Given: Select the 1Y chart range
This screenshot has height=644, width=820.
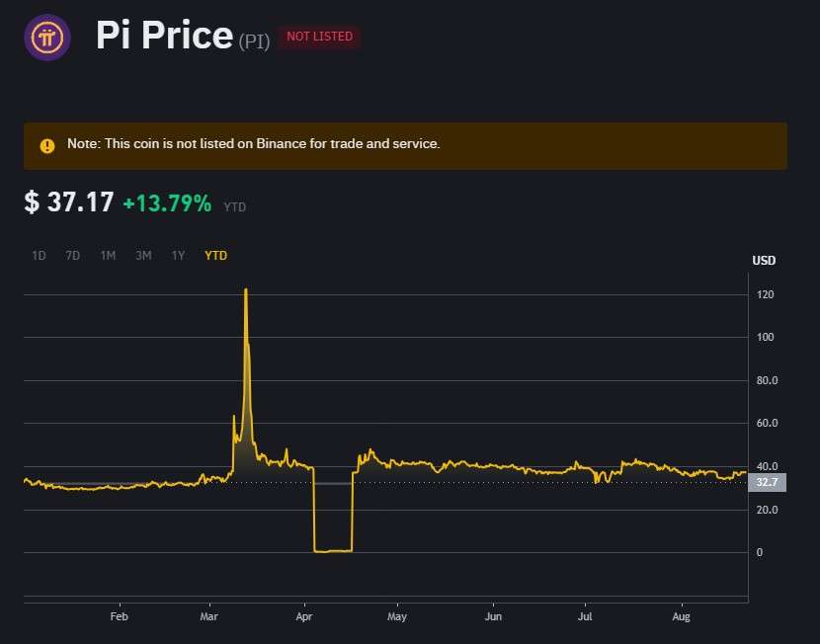Looking at the screenshot, I should pos(178,255).
